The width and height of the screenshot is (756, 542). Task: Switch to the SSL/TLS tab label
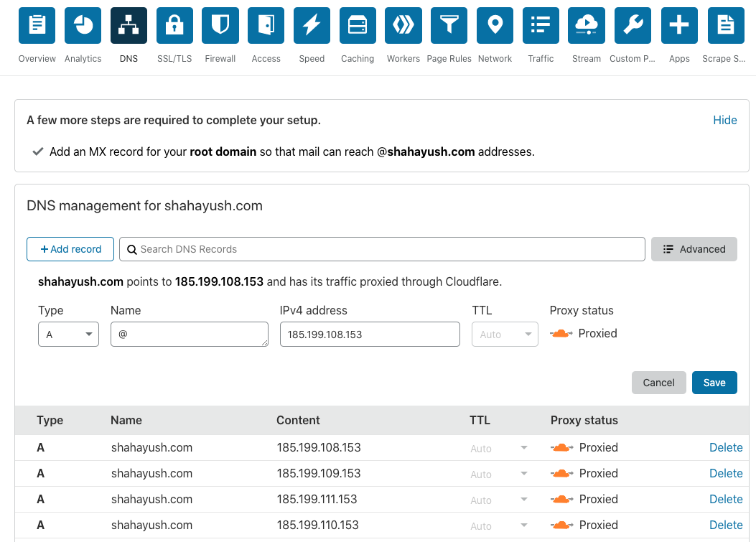174,59
